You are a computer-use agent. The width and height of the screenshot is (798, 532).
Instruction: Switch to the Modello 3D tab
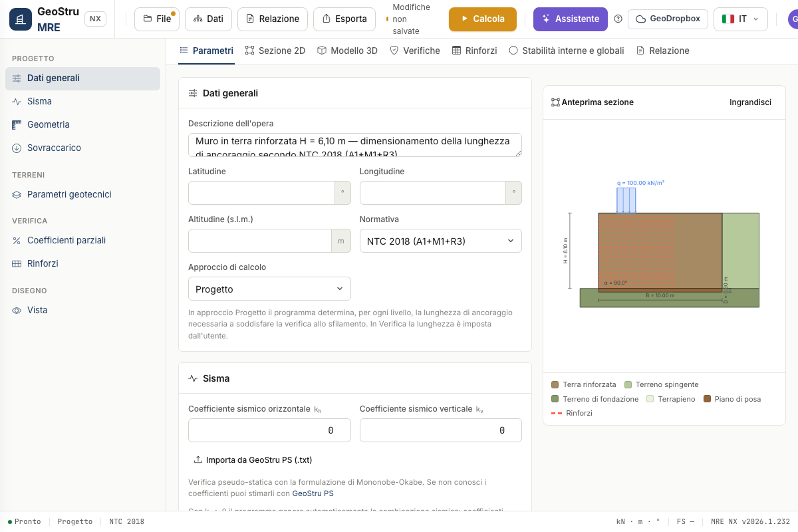click(347, 51)
